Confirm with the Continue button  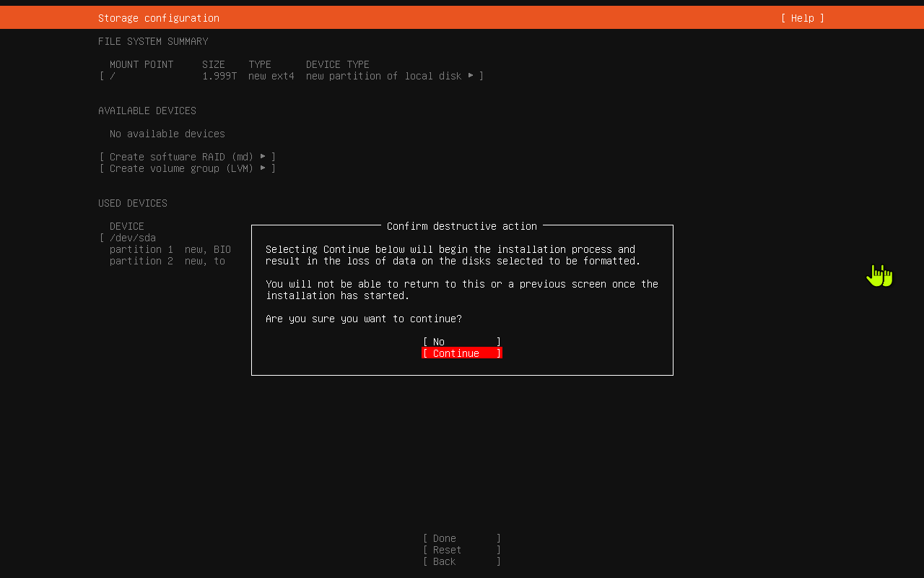(x=462, y=353)
